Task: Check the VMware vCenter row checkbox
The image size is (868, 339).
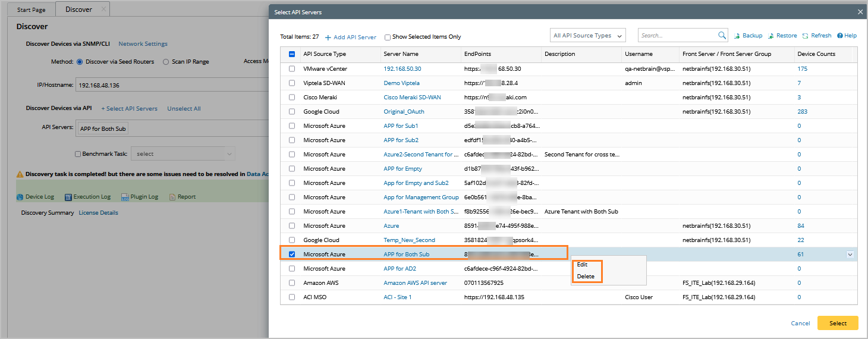Action: point(291,69)
